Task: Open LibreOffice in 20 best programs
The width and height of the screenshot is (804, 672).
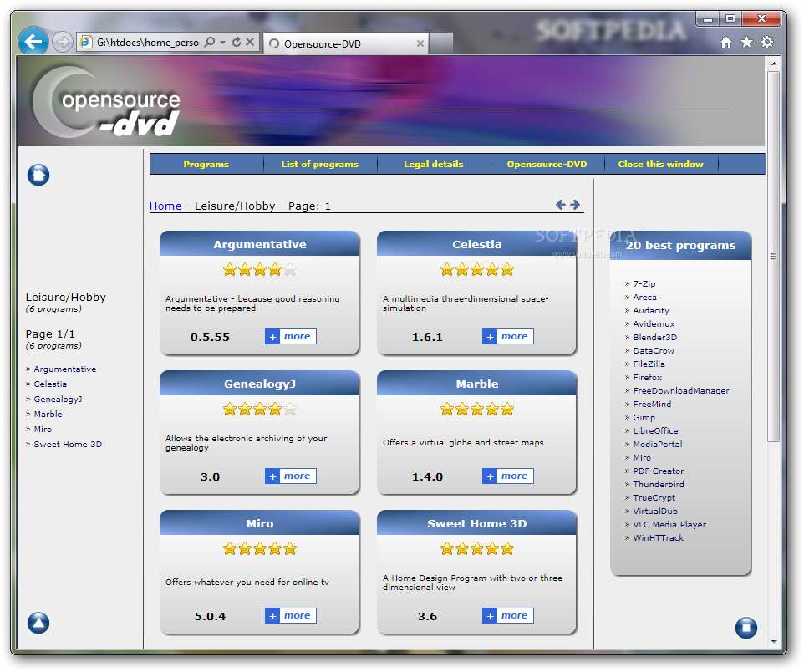Action: 655,431
